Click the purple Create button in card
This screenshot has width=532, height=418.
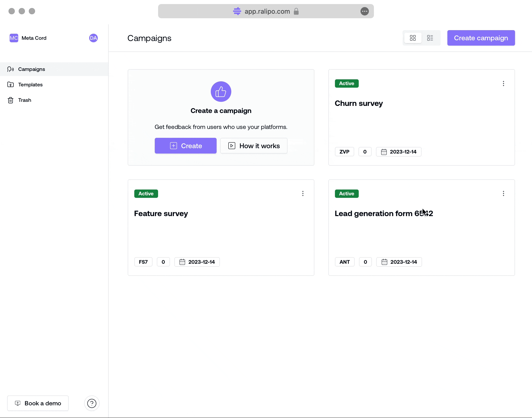tap(185, 146)
